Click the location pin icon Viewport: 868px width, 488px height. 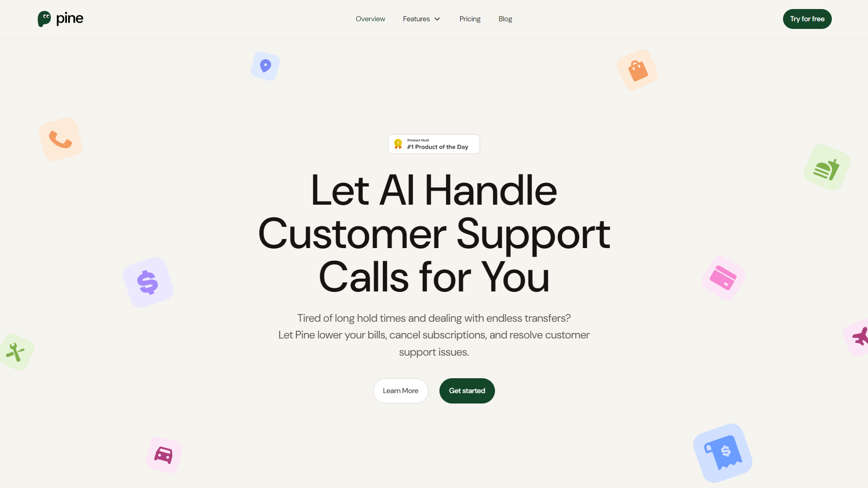[264, 66]
